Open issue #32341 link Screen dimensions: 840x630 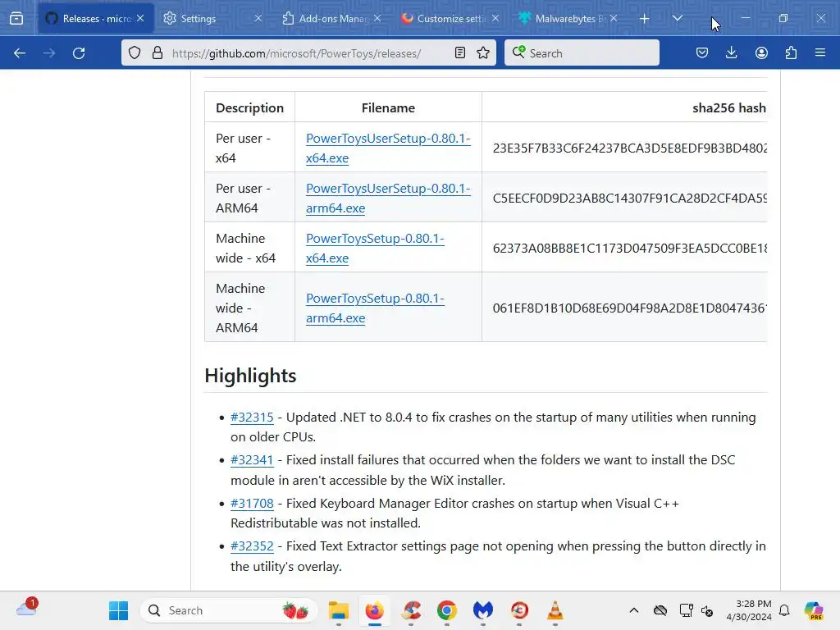(252, 460)
